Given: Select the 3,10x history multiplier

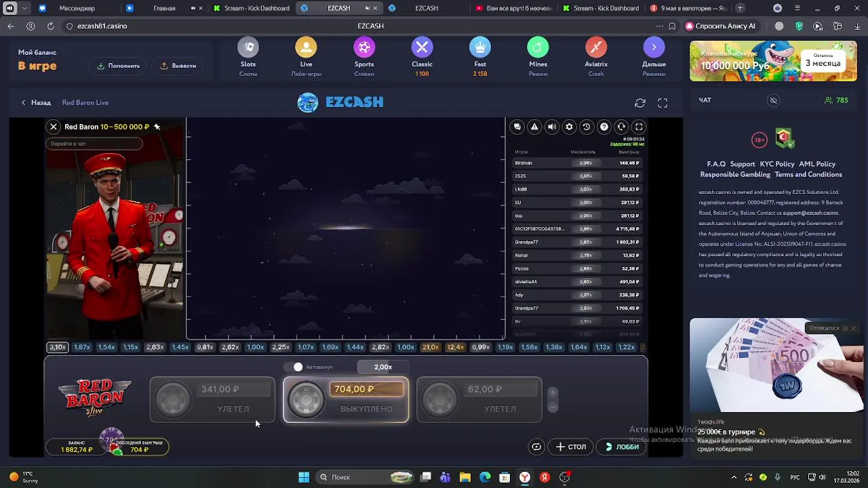Looking at the screenshot, I should click(58, 347).
